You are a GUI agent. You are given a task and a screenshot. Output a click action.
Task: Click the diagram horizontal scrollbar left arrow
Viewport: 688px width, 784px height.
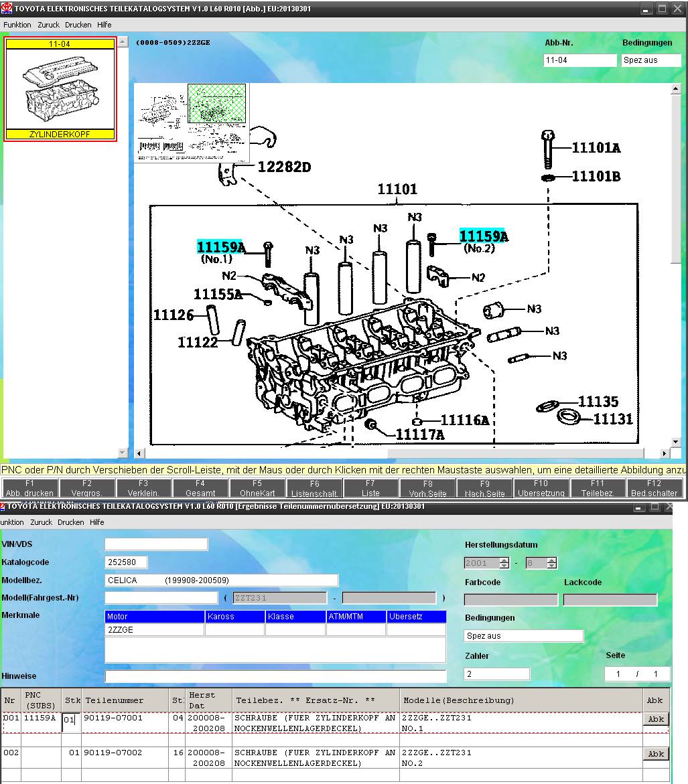pyautogui.click(x=139, y=453)
